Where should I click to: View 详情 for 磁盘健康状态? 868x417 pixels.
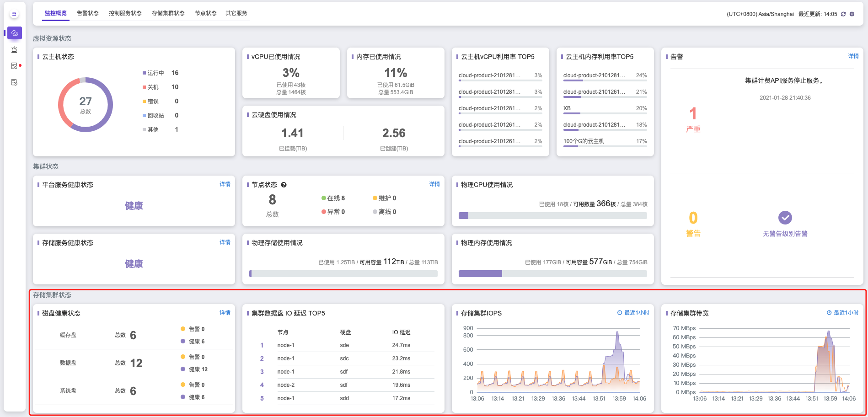[x=225, y=313]
